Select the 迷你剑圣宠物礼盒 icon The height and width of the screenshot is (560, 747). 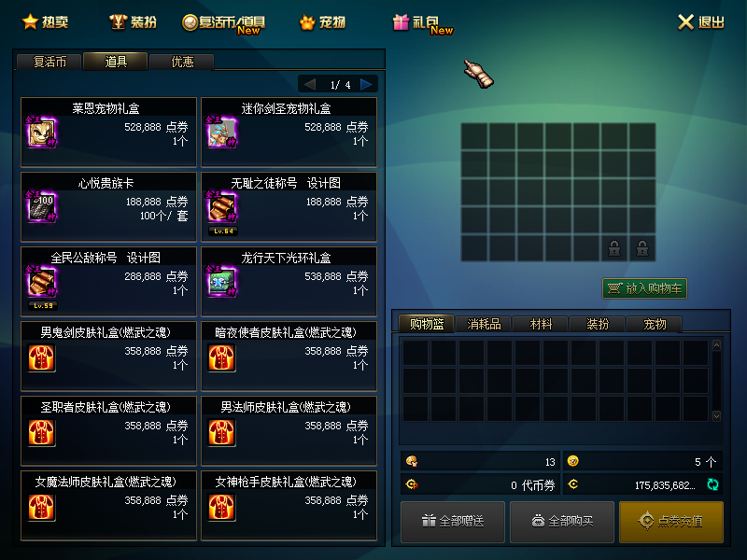pyautogui.click(x=221, y=133)
